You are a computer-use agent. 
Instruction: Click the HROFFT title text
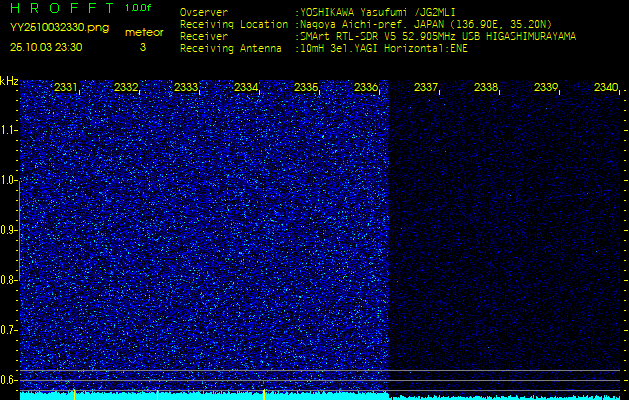(62, 8)
